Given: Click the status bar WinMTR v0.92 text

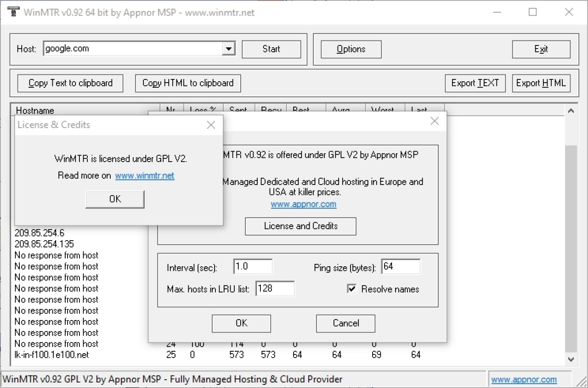Looking at the screenshot, I should coord(172,379).
